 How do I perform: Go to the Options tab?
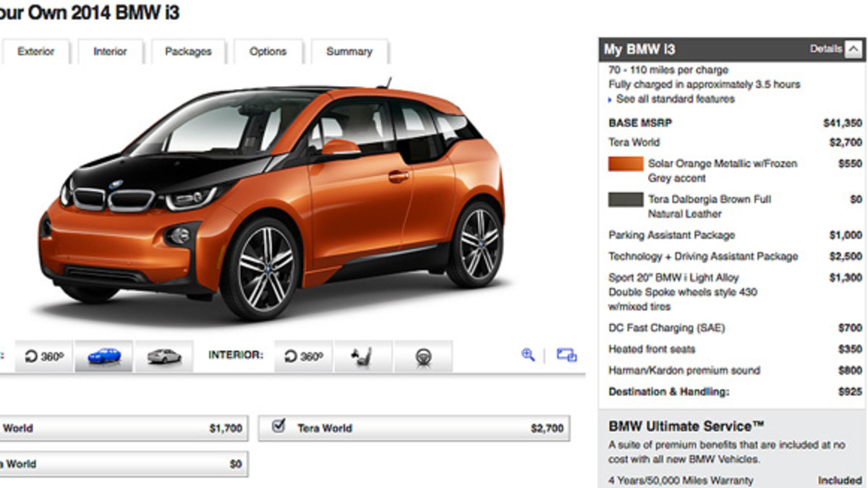coord(268,52)
